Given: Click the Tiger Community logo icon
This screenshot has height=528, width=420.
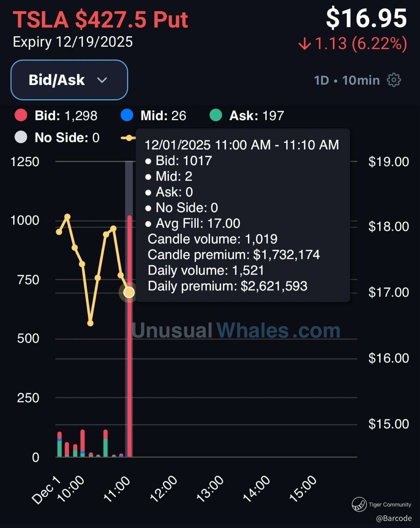Looking at the screenshot, I should (x=359, y=504).
